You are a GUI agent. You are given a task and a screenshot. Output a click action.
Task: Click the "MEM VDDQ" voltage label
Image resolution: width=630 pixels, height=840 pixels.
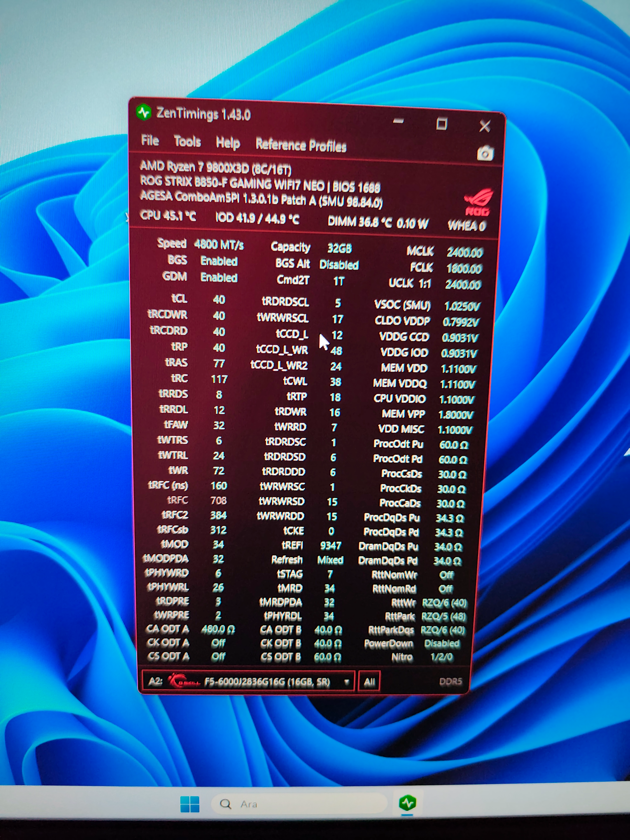coord(400,383)
